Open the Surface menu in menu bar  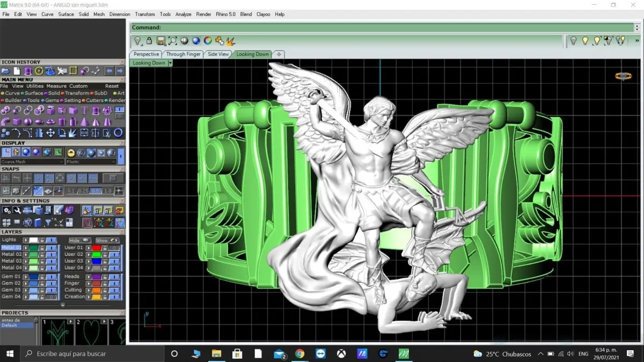(66, 14)
